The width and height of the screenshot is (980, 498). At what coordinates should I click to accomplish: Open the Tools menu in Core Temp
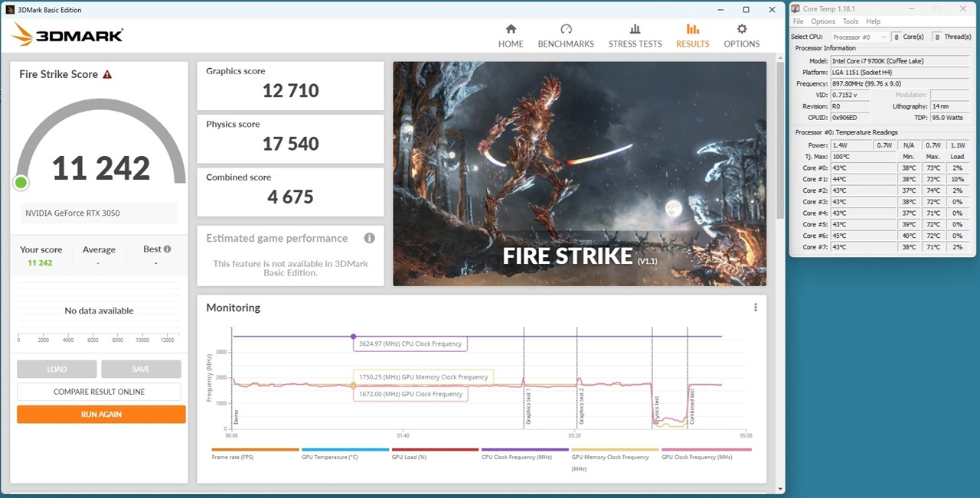(x=851, y=21)
